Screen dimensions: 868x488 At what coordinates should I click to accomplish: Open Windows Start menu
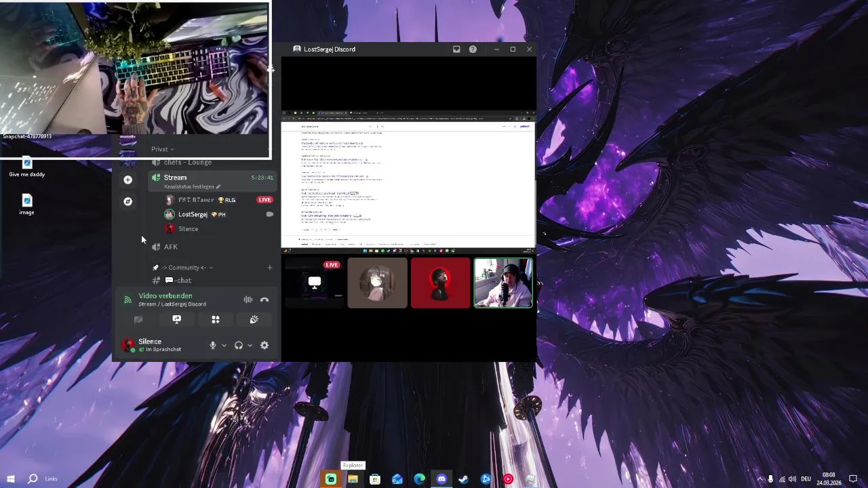(x=10, y=479)
